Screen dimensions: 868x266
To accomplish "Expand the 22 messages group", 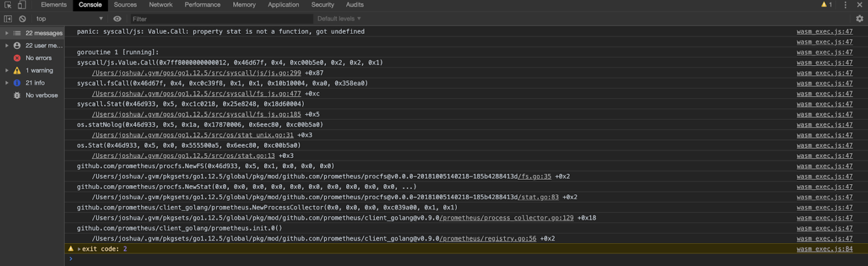I will pos(7,33).
